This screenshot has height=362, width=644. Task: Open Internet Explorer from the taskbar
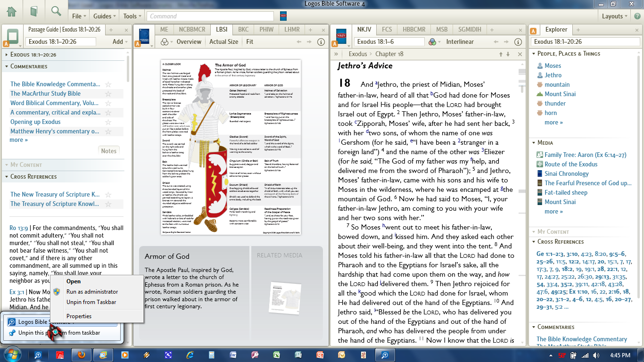click(x=190, y=355)
